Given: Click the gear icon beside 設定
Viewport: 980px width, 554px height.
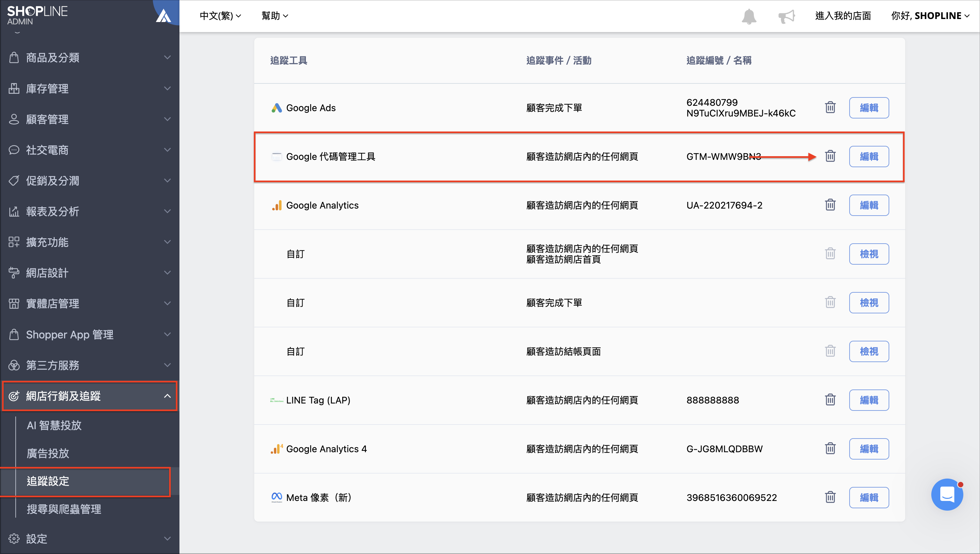Looking at the screenshot, I should click(x=14, y=538).
